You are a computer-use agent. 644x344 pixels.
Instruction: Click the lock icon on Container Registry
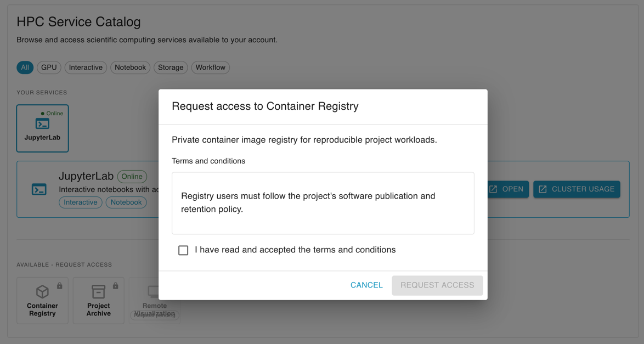[60, 286]
